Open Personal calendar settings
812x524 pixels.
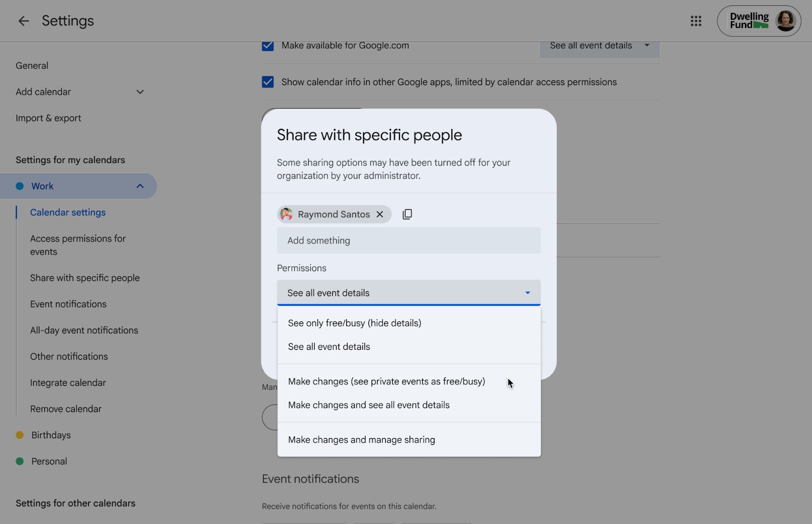point(49,462)
